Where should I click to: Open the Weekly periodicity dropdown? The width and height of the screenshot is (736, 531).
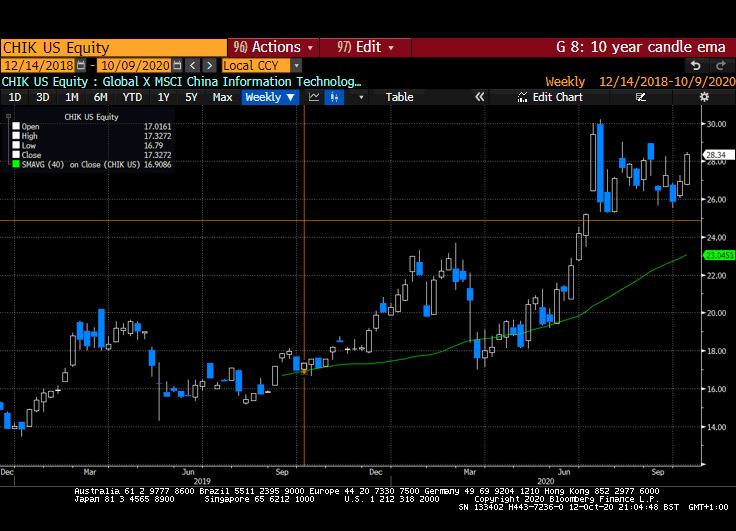[270, 97]
